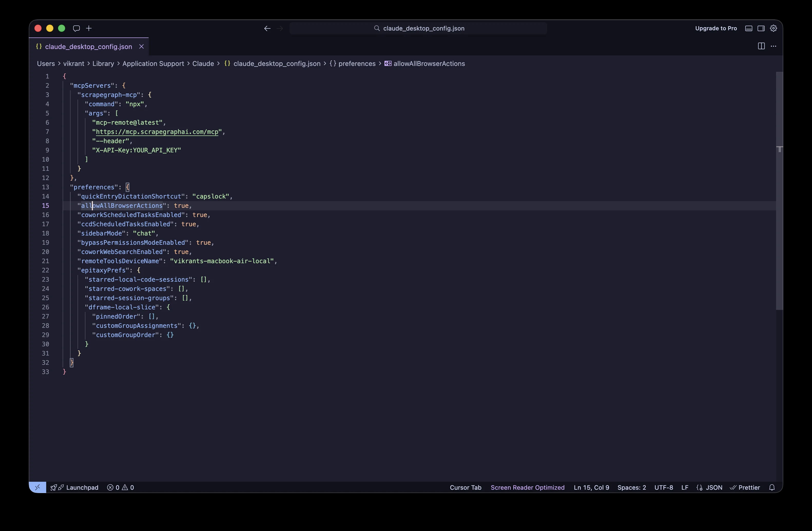The height and width of the screenshot is (531, 812).
Task: Click "capslock" value on line 14
Action: pos(211,196)
